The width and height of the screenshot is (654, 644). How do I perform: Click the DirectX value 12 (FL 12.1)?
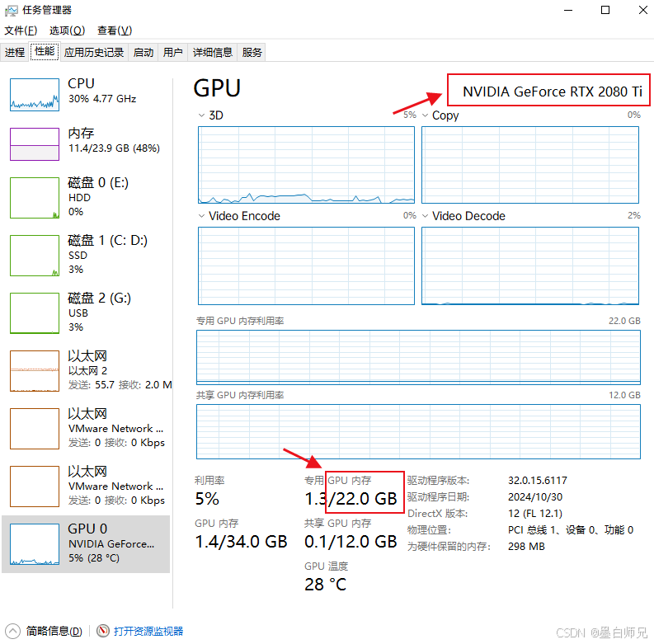point(535,514)
